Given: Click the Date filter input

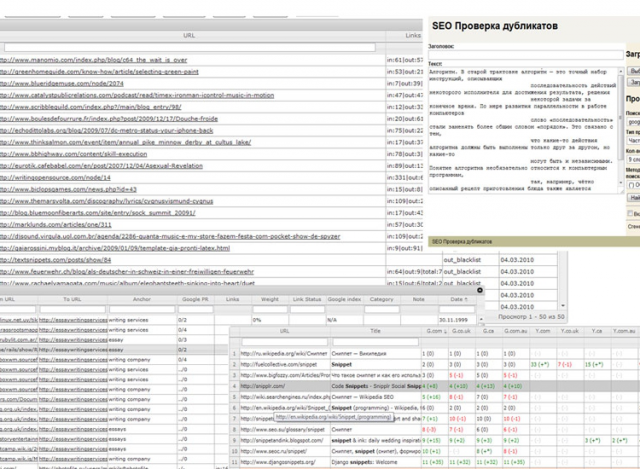Looking at the screenshot, I should point(457,309).
